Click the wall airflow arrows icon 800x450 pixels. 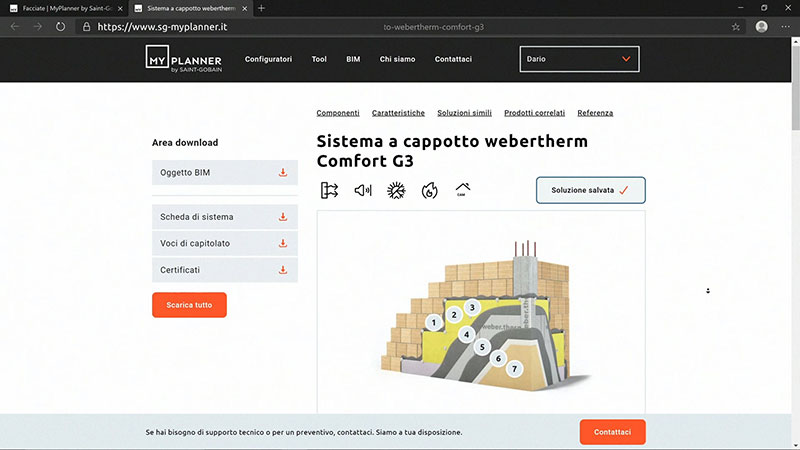[330, 190]
